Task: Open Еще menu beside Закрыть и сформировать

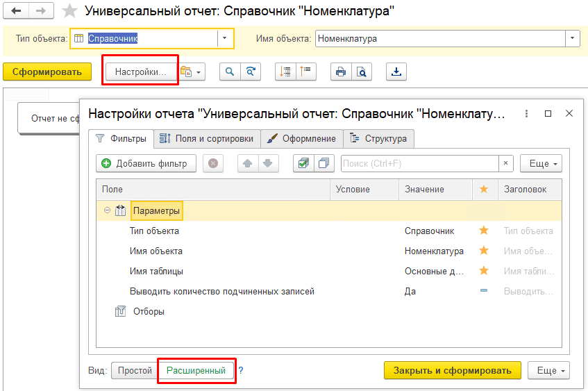Action: pos(548,370)
